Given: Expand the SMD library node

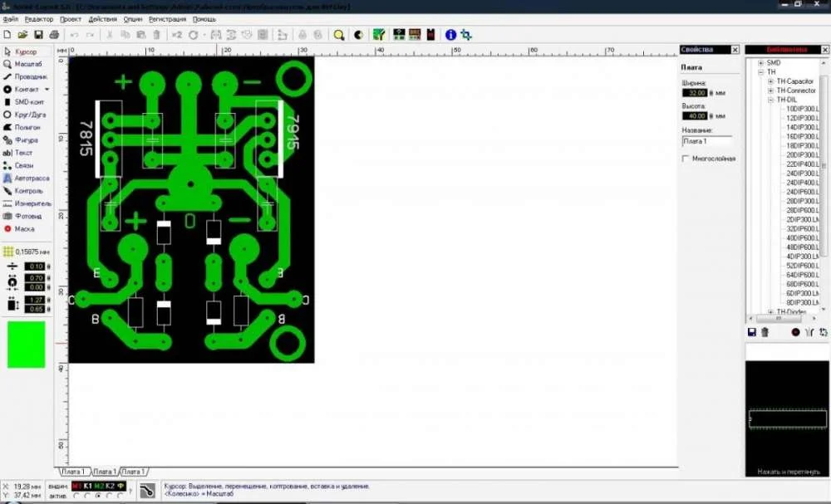Looking at the screenshot, I should click(760, 63).
